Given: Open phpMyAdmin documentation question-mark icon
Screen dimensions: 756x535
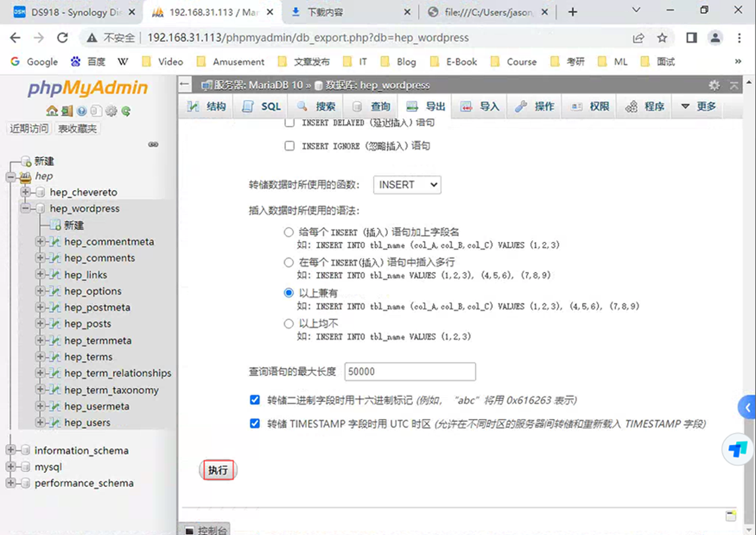Looking at the screenshot, I should tap(82, 111).
